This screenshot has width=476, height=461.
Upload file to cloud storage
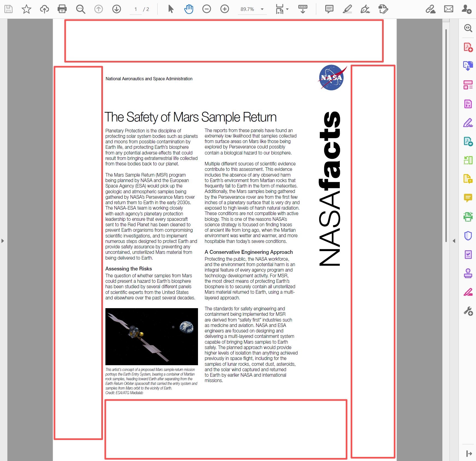[44, 9]
